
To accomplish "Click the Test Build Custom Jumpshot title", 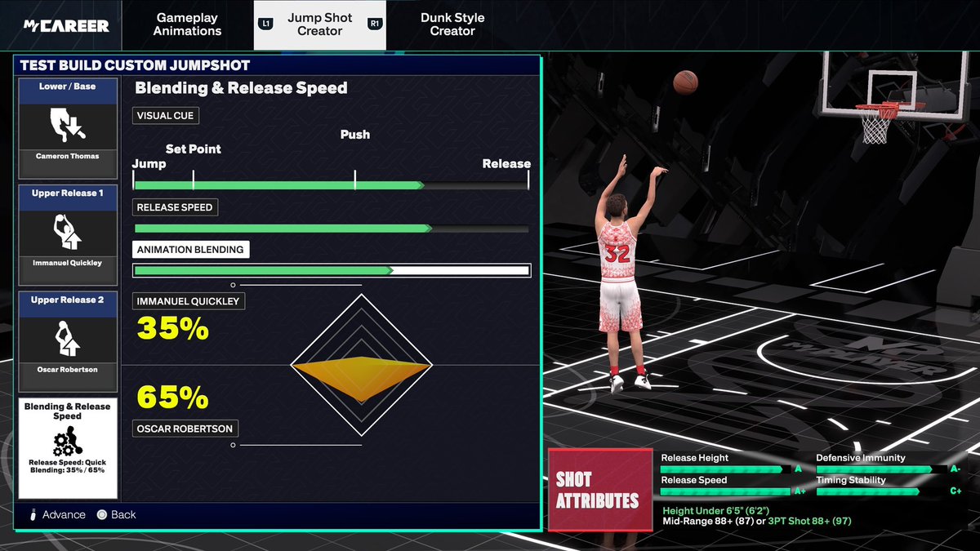I will tap(135, 65).
